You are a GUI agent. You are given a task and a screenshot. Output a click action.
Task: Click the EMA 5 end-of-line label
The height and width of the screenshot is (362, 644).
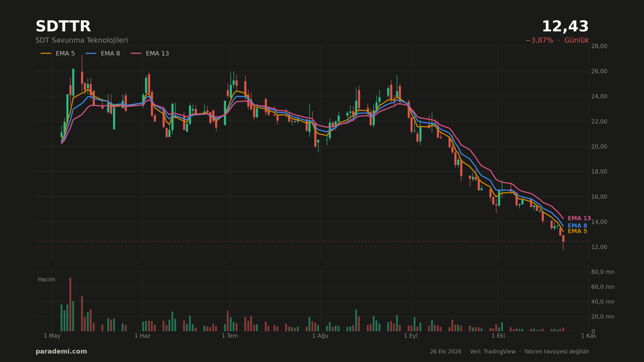click(577, 231)
